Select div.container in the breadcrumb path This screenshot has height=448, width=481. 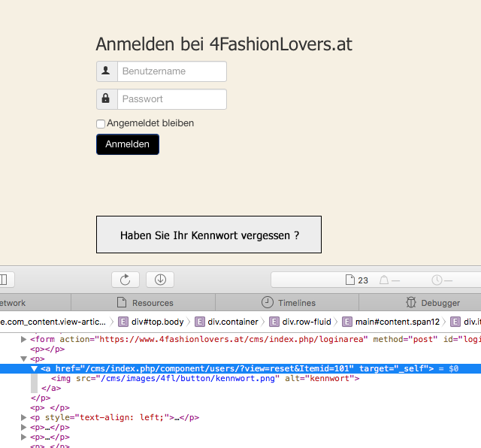[x=233, y=322]
